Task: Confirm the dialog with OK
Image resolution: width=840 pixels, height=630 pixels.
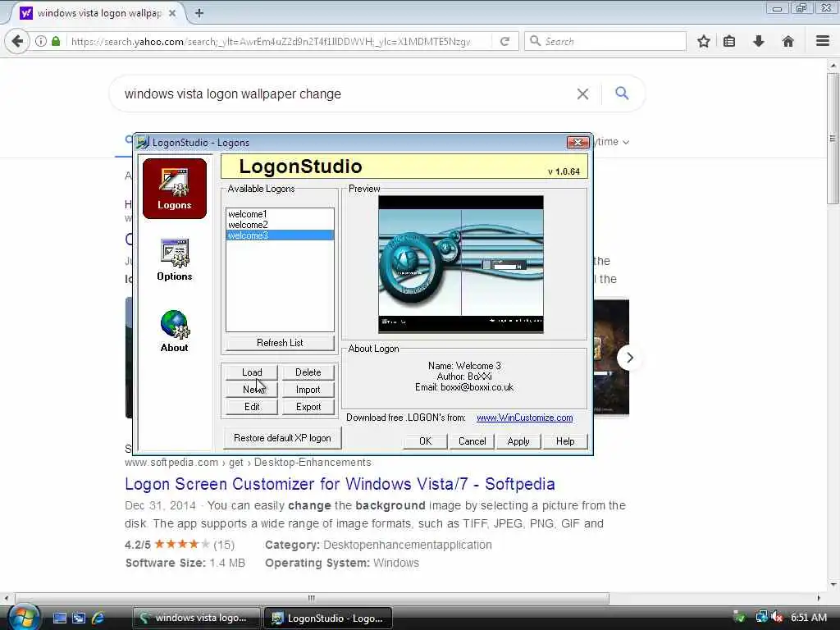Action: [426, 441]
